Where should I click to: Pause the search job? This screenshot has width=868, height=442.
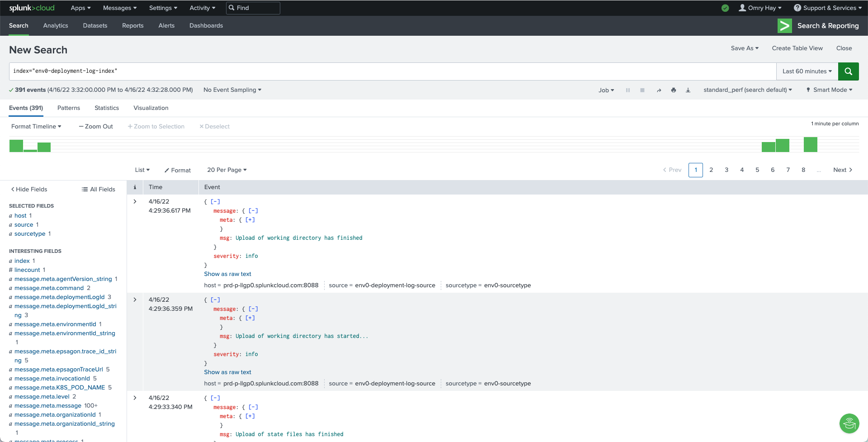627,90
